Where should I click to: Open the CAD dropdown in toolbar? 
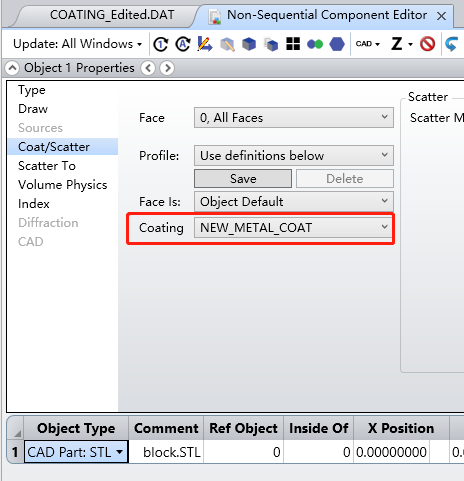tap(368, 44)
